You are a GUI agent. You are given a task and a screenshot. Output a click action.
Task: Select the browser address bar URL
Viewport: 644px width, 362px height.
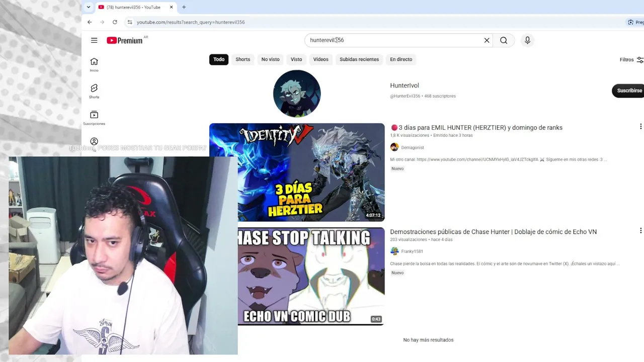click(191, 22)
